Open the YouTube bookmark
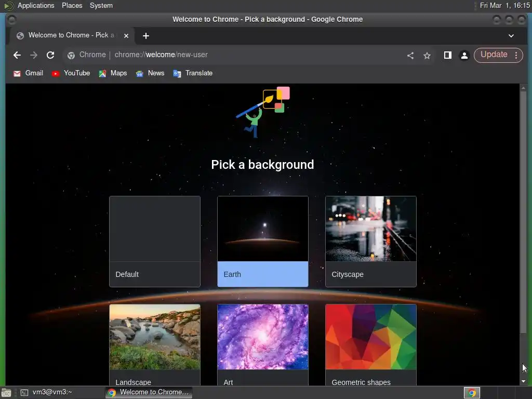 pyautogui.click(x=71, y=73)
